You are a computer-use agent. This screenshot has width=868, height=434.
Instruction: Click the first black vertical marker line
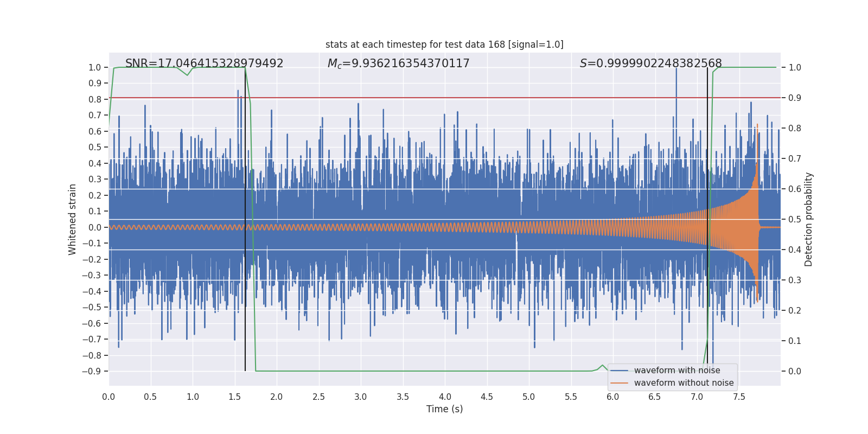pos(245,219)
